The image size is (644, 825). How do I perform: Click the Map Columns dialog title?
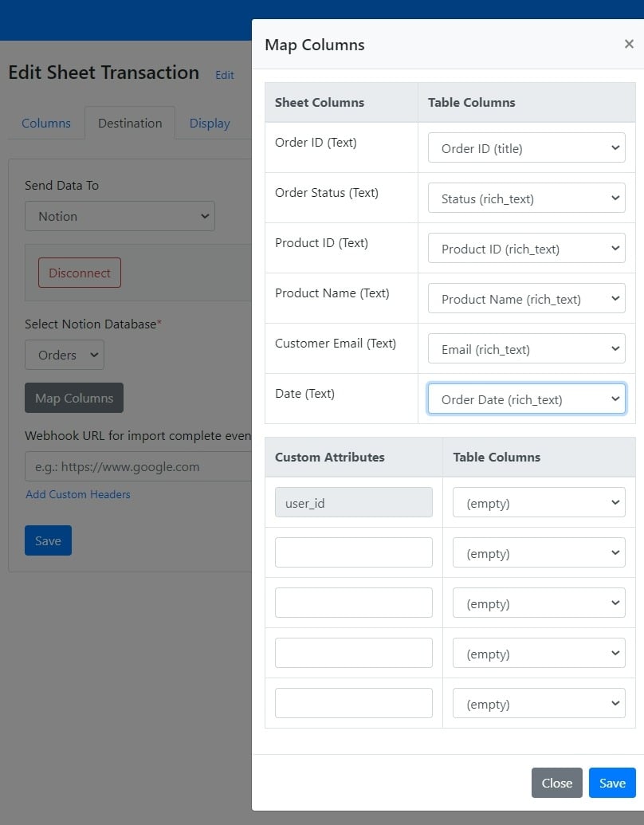[315, 45]
